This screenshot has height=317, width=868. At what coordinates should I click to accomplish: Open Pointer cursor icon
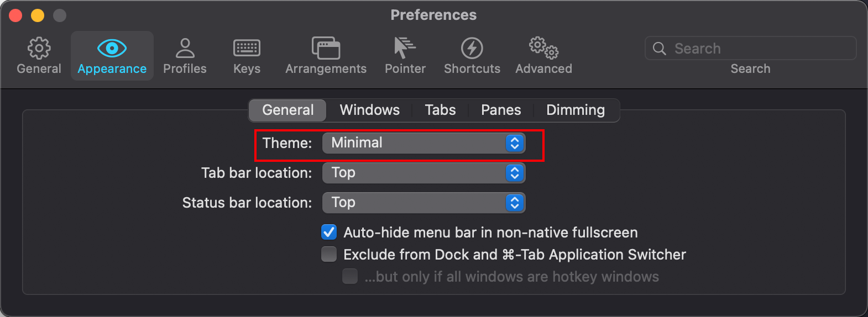click(x=405, y=49)
